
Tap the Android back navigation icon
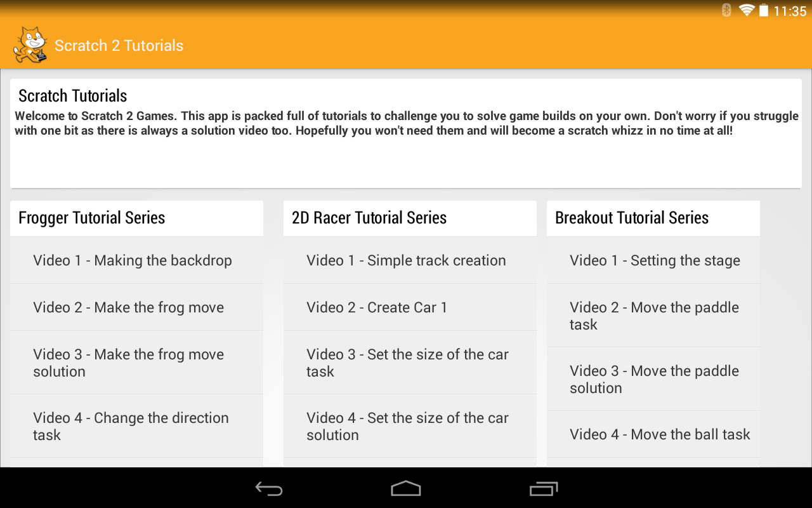point(269,488)
